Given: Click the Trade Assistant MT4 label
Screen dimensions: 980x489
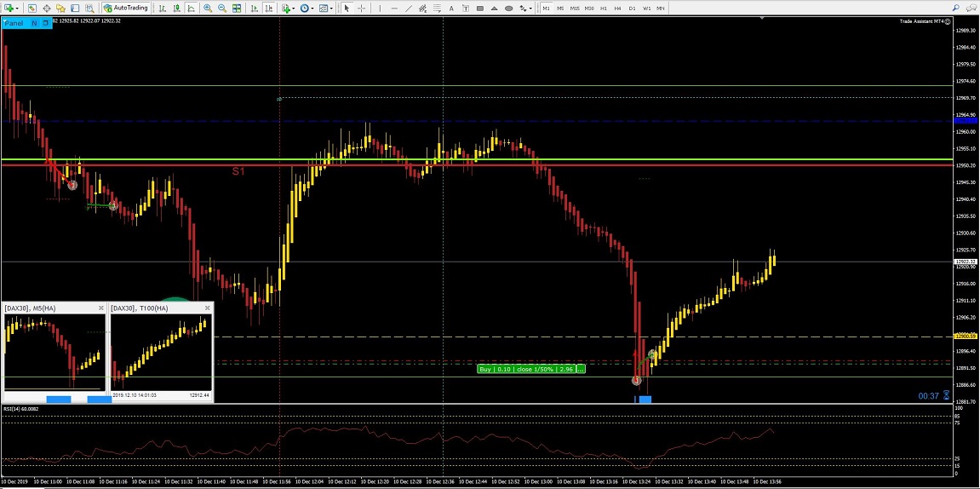Looking at the screenshot, I should point(921,21).
